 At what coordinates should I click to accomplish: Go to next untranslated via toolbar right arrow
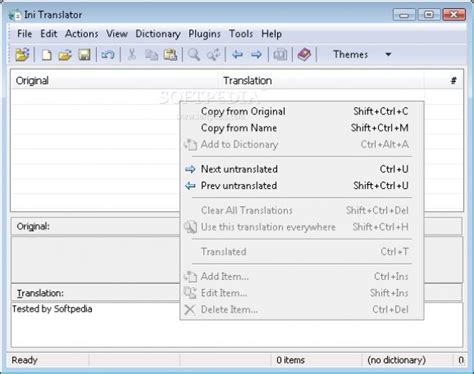(x=256, y=54)
